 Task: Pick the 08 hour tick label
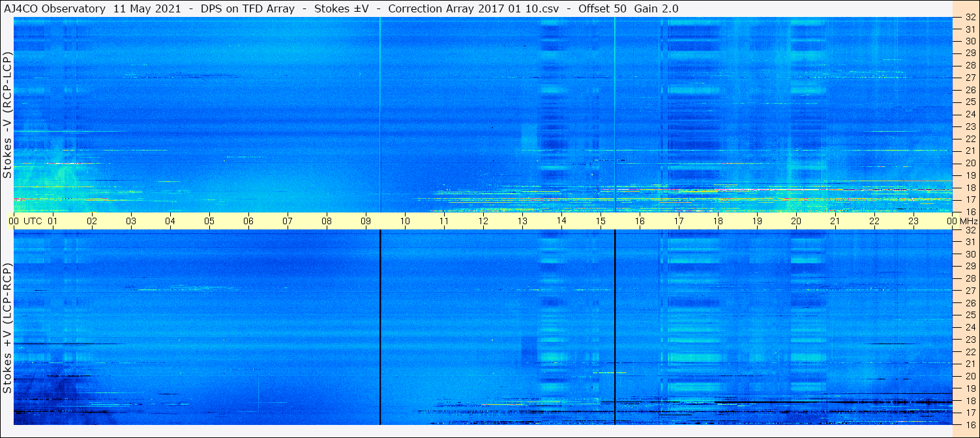(x=327, y=221)
